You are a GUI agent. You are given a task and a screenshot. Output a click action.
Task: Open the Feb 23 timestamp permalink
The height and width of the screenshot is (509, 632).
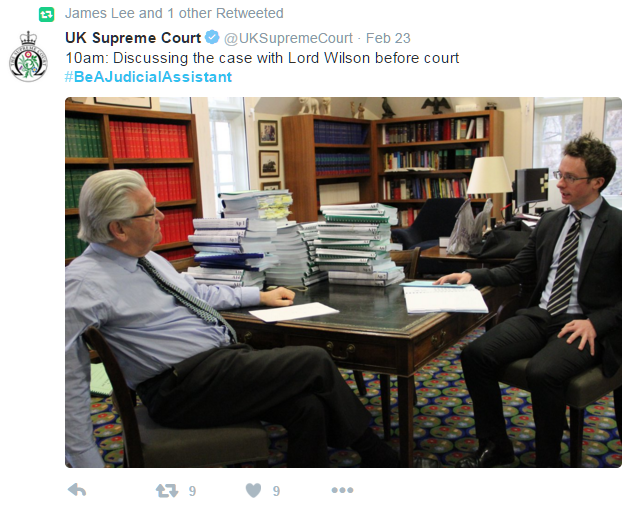click(x=388, y=38)
